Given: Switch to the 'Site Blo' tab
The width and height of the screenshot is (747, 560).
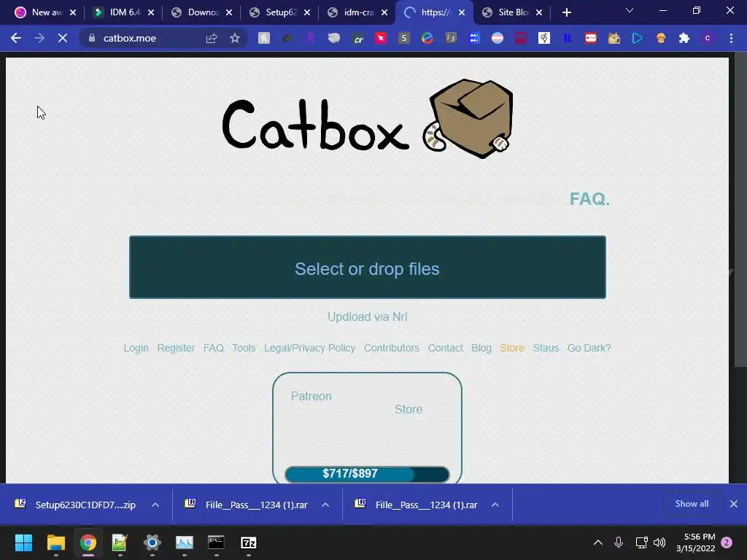Looking at the screenshot, I should (x=513, y=12).
